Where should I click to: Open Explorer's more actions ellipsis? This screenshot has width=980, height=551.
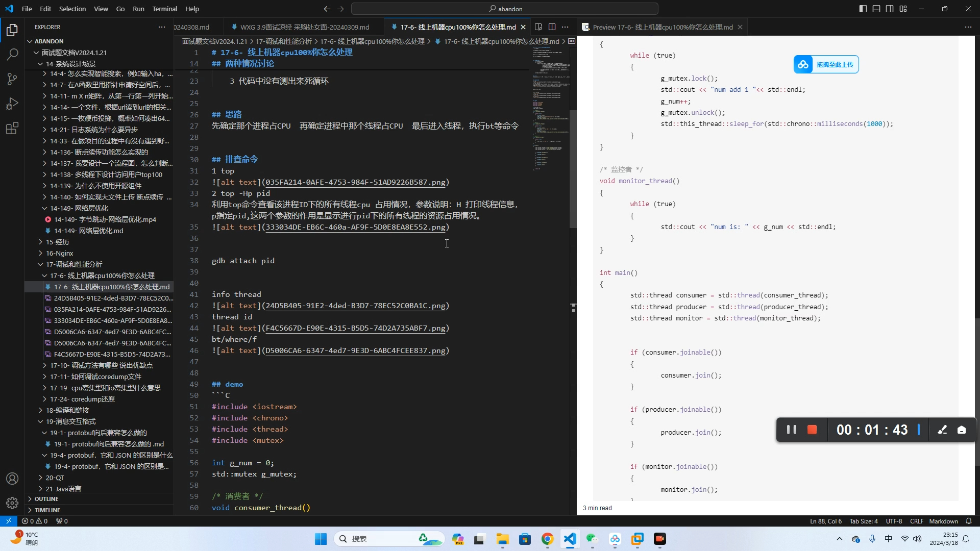click(x=162, y=27)
